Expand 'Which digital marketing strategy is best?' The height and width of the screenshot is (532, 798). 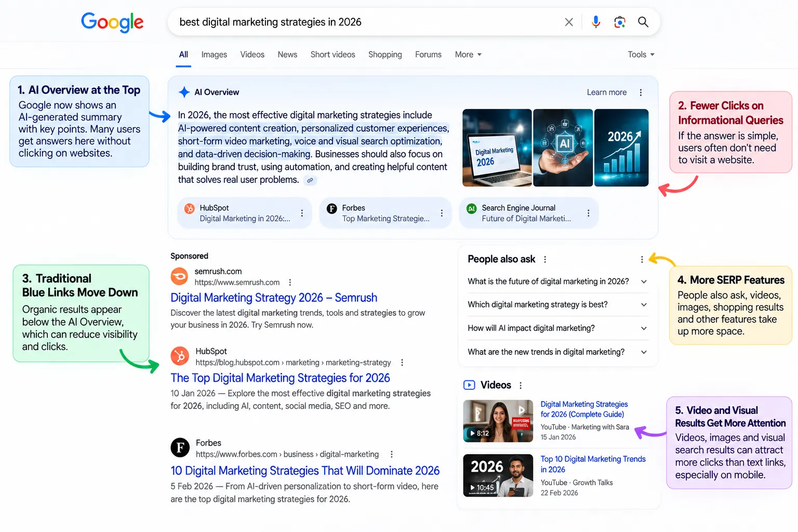[x=557, y=305]
